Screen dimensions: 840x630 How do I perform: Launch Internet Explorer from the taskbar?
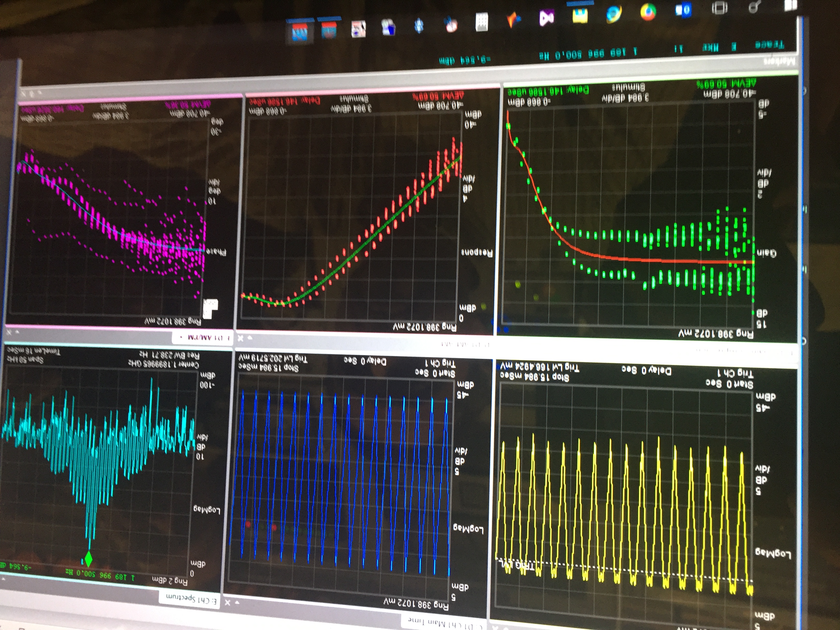click(x=614, y=14)
